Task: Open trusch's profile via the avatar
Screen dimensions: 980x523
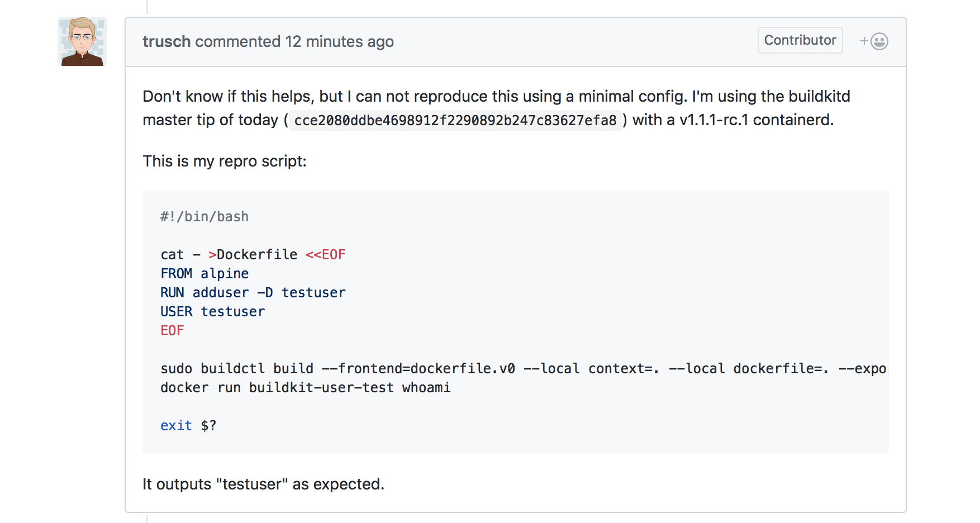Action: pyautogui.click(x=80, y=41)
